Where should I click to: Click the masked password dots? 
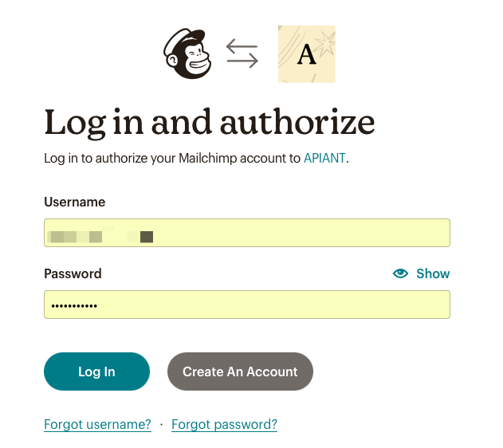click(x=74, y=305)
